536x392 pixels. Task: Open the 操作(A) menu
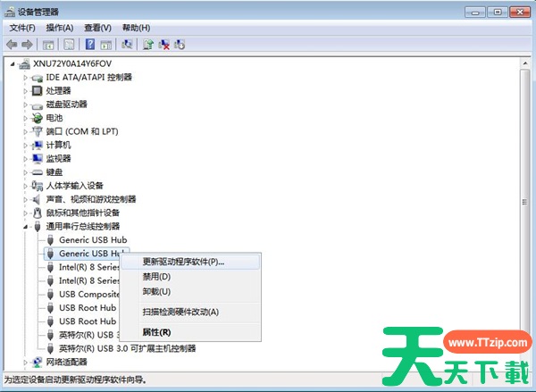[60, 28]
